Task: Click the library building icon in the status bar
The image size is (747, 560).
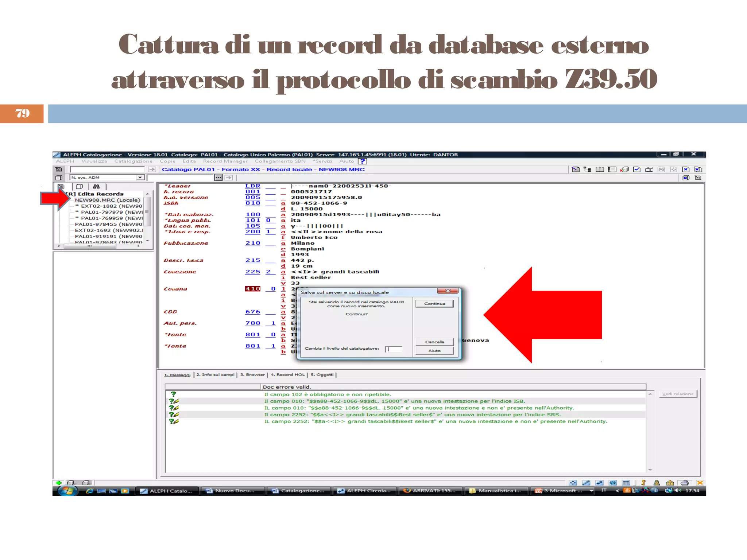Action: tap(670, 483)
